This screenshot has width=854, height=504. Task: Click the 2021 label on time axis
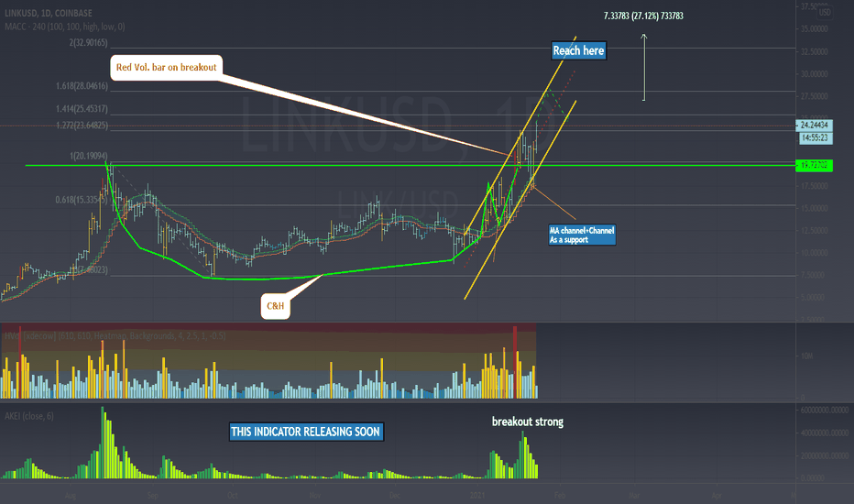pyautogui.click(x=477, y=495)
